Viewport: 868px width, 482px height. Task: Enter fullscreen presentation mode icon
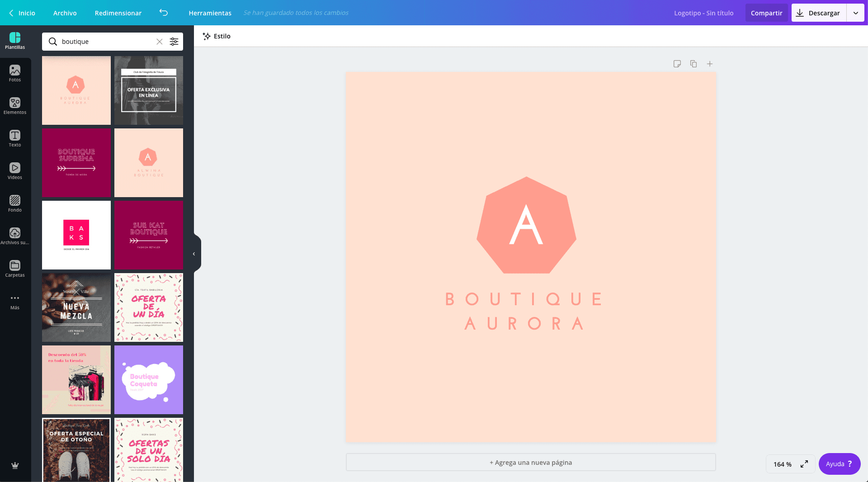click(804, 464)
